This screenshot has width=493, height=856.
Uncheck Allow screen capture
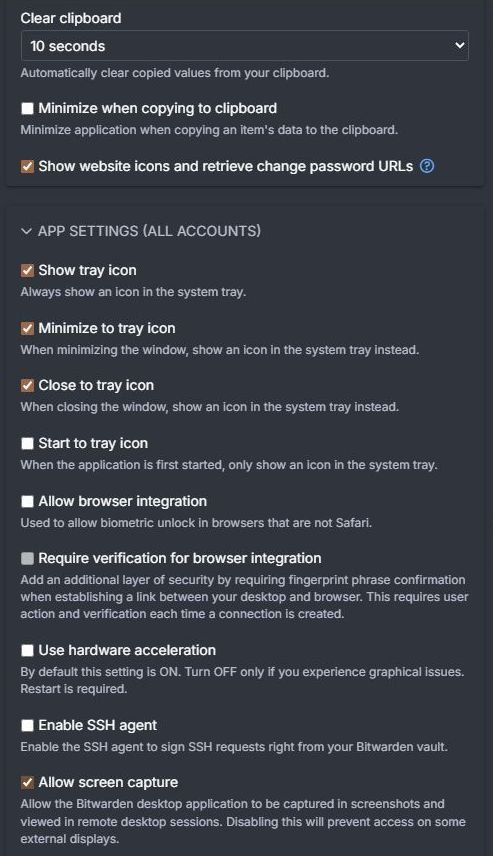(27, 783)
